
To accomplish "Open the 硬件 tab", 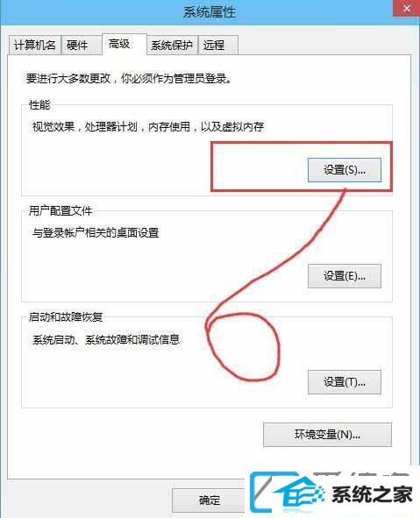I will [x=82, y=45].
